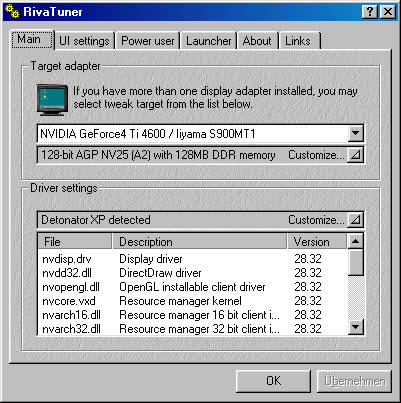Viewport: 401px width, 403px height.
Task: Click the driver list scrollbar thumb
Action: pos(355,263)
